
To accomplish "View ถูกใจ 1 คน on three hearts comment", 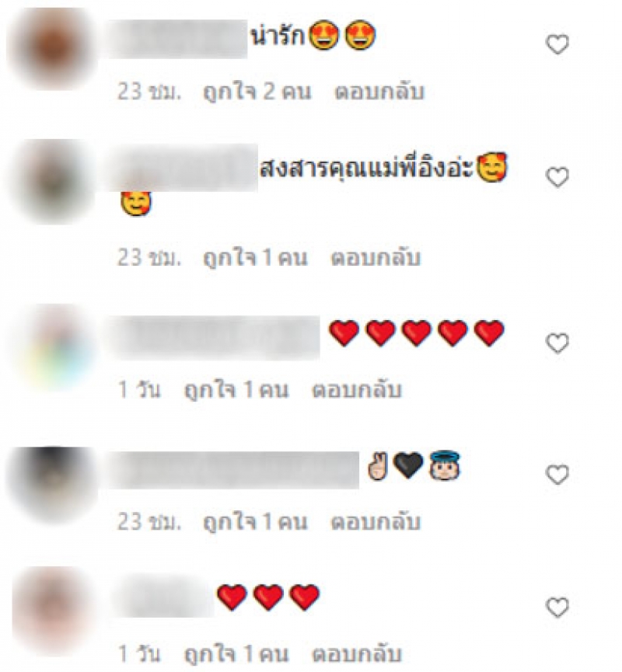I will [236, 654].
